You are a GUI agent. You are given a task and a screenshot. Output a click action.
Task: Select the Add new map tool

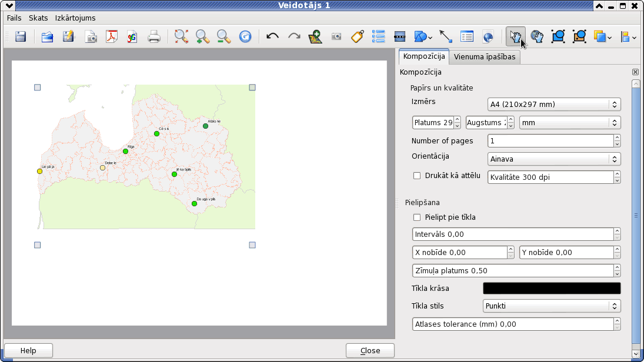click(315, 37)
